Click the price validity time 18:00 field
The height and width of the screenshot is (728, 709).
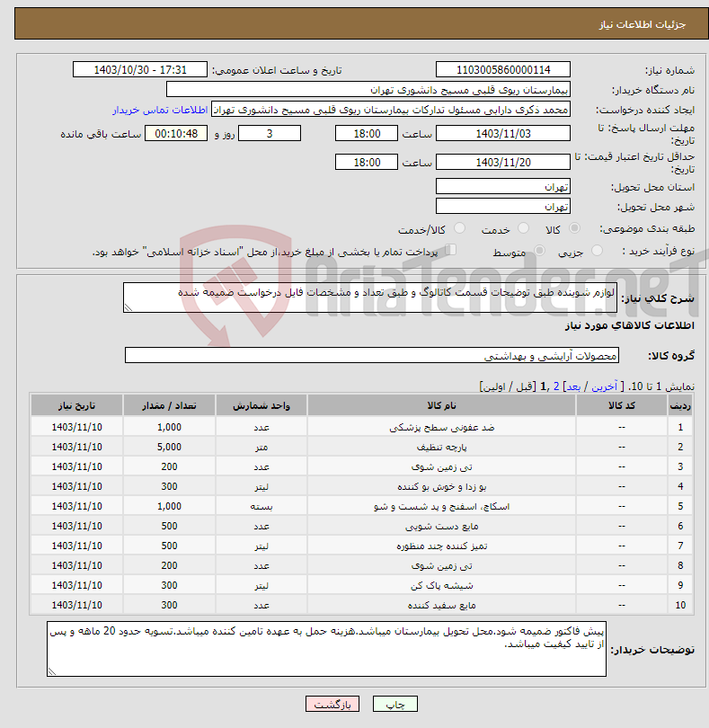(x=367, y=162)
